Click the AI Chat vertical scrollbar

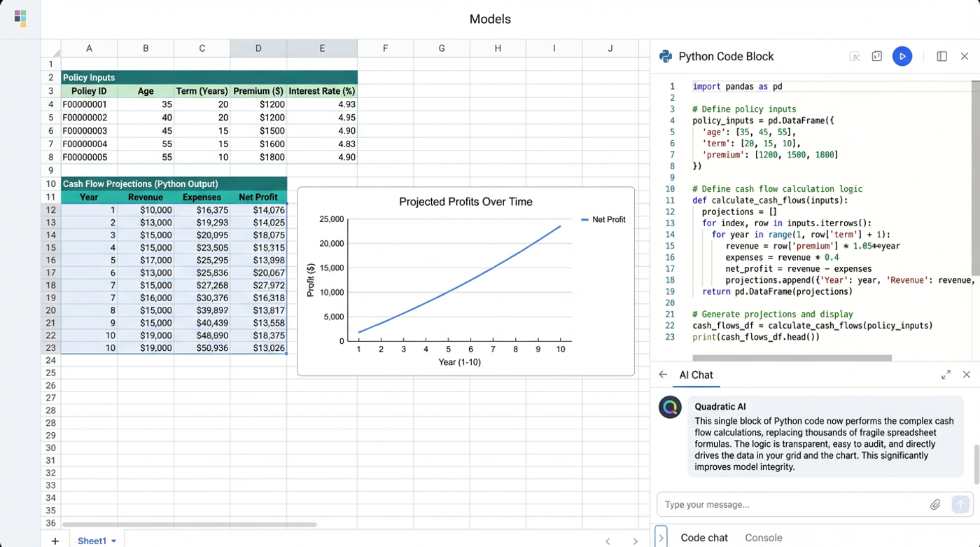(x=976, y=464)
